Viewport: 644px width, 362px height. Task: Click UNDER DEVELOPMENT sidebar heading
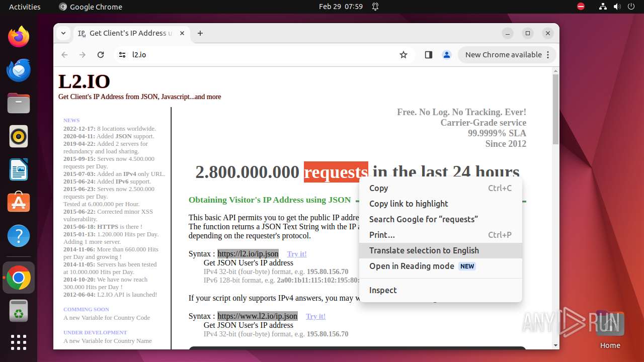tap(95, 333)
